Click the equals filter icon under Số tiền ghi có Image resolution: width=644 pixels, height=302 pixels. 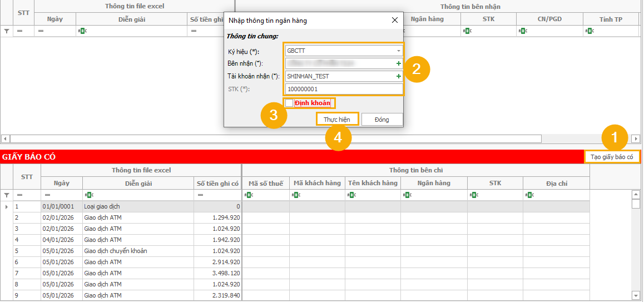pos(200,195)
